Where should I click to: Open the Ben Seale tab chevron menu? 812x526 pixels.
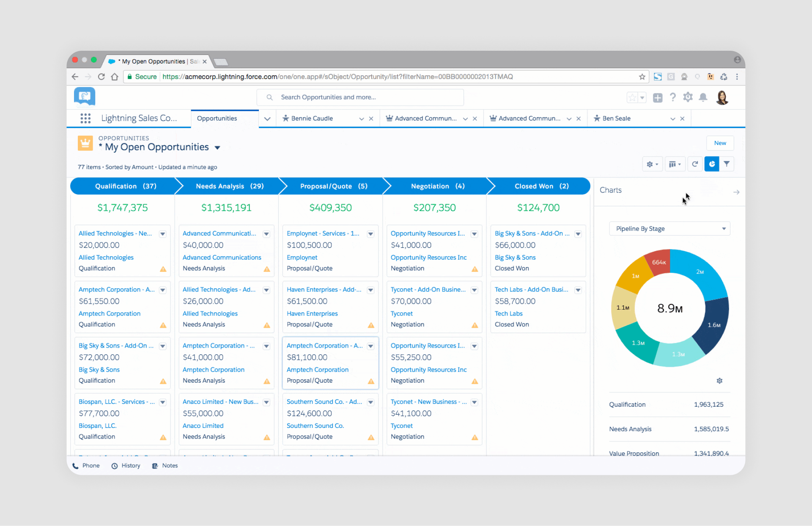coord(673,119)
